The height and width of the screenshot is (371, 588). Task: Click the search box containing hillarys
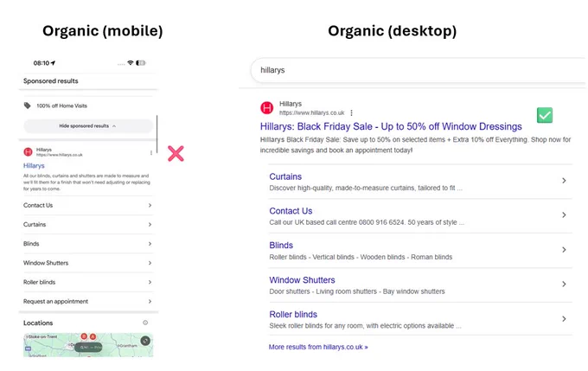[419, 70]
